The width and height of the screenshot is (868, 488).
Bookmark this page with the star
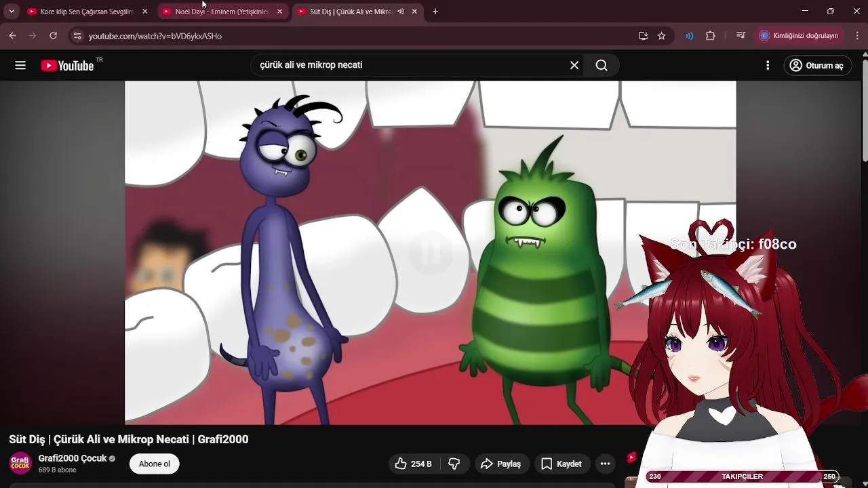pyautogui.click(x=662, y=36)
